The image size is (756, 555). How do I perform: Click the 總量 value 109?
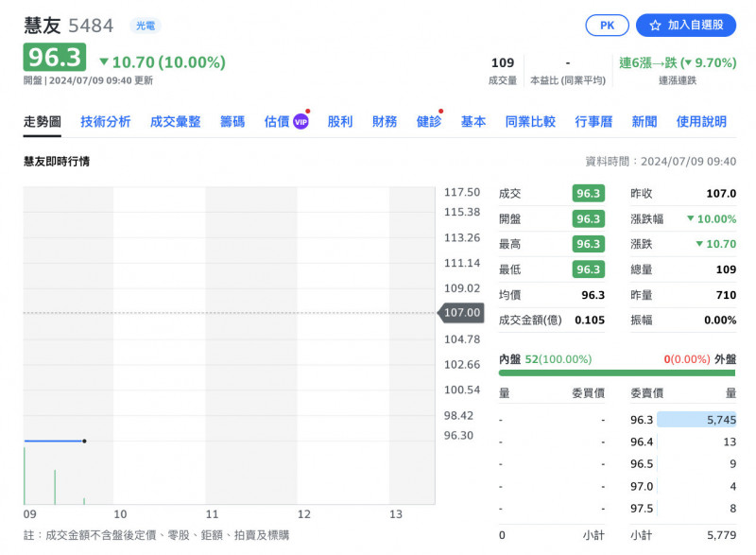726,269
